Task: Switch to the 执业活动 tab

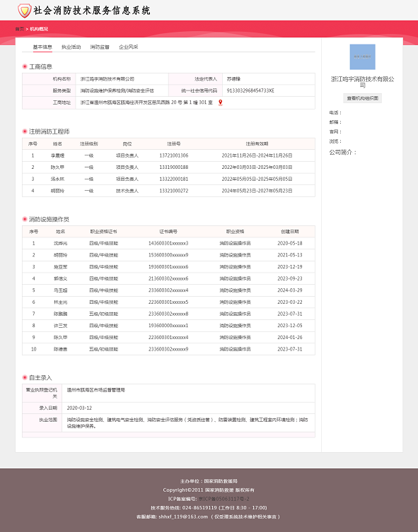Action: click(x=71, y=47)
